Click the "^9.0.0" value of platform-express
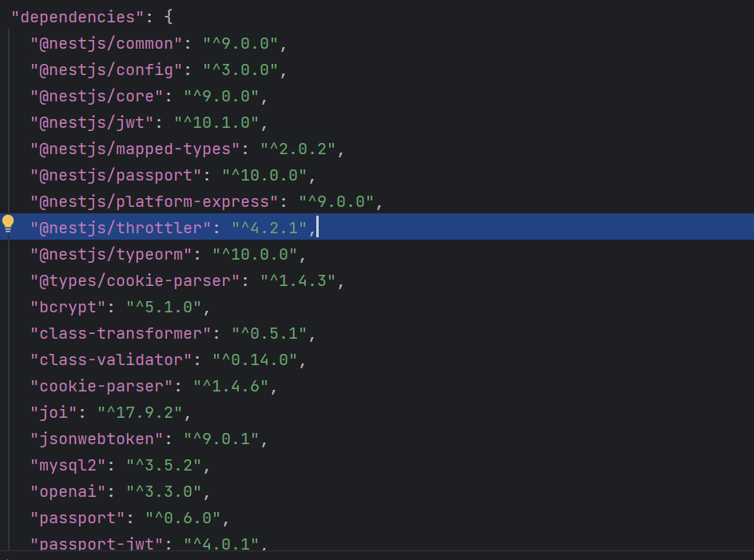 [x=336, y=201]
